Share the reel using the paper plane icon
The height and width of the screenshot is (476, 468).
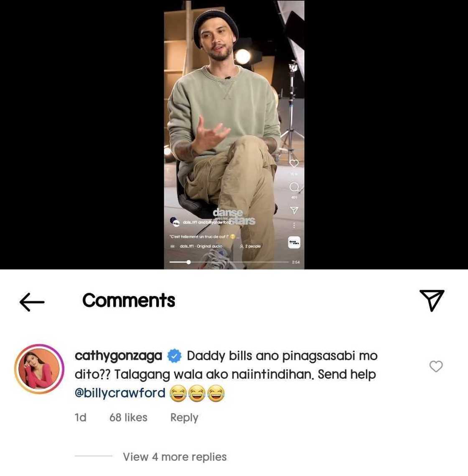(294, 208)
